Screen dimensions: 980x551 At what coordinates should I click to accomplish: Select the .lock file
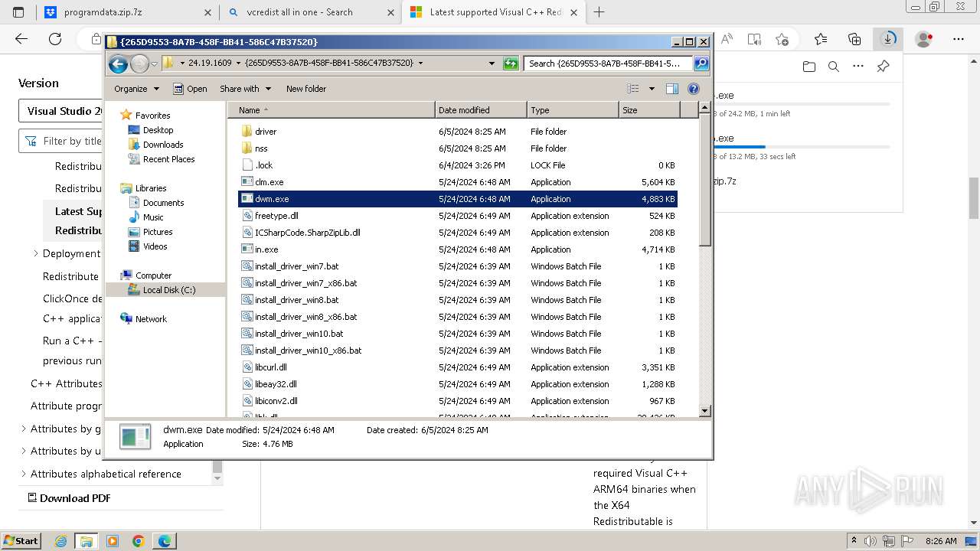458,165
